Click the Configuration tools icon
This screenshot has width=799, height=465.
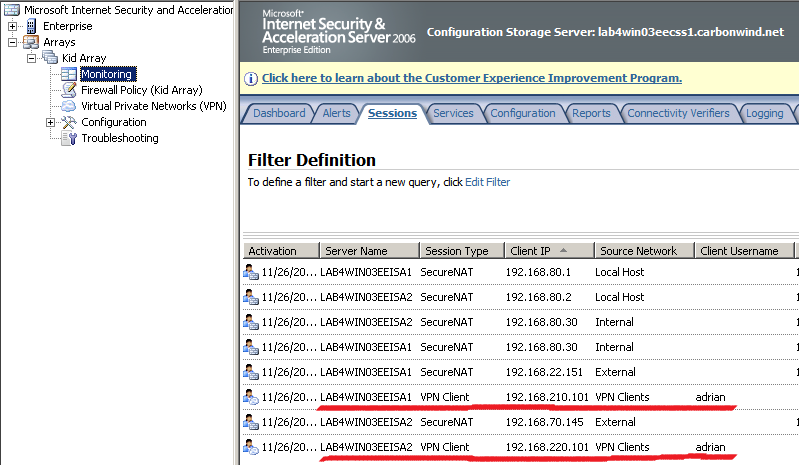(69, 122)
